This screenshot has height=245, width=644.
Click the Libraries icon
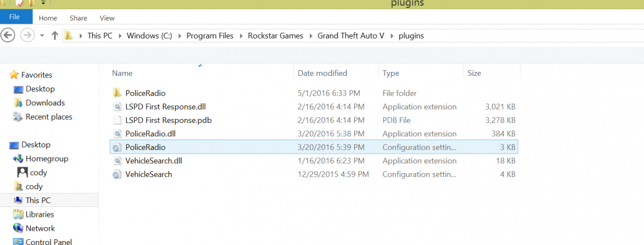point(18,214)
